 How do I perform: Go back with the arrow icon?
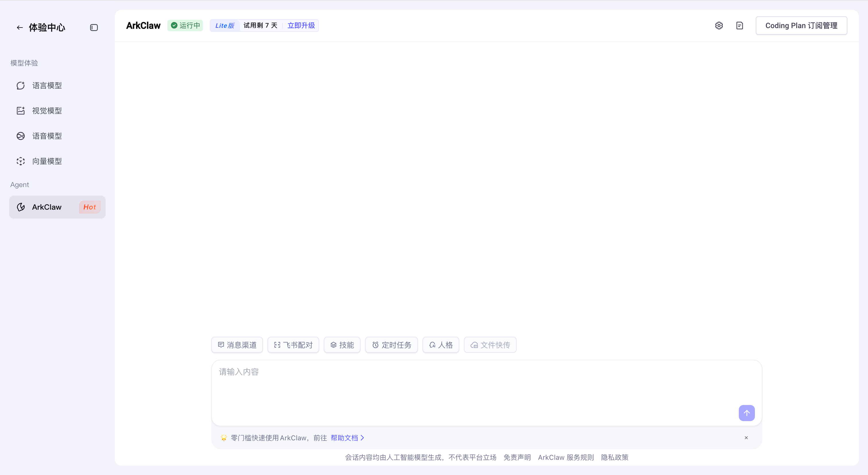pos(20,28)
